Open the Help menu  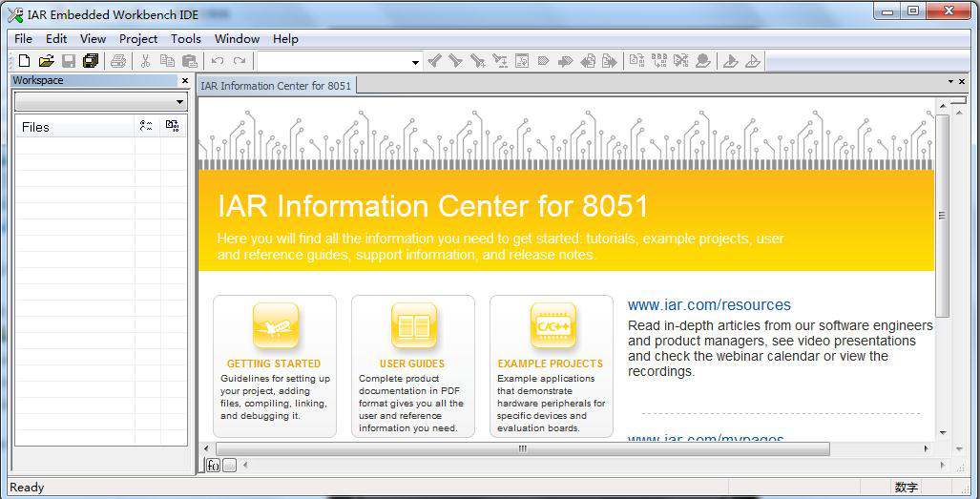click(285, 39)
